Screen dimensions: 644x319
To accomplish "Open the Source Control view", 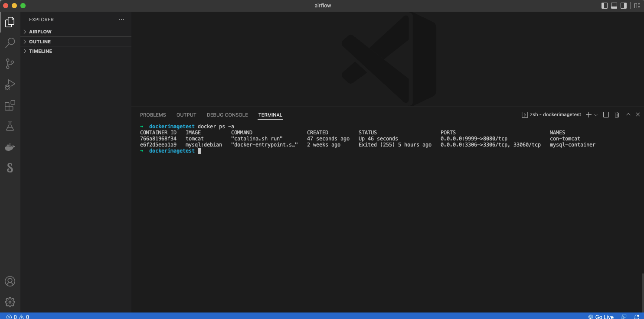I will coord(10,64).
